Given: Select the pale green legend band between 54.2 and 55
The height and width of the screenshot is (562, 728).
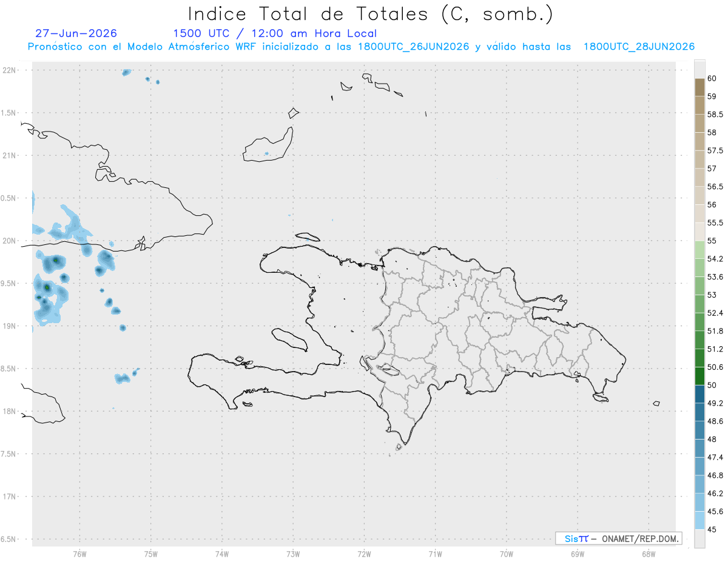Looking at the screenshot, I should pyautogui.click(x=699, y=250).
